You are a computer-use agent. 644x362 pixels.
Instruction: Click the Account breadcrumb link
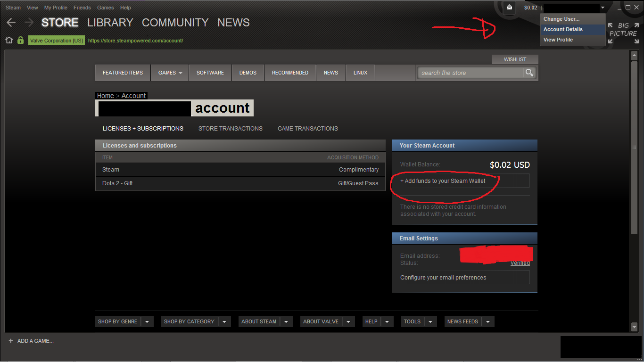[134, 96]
